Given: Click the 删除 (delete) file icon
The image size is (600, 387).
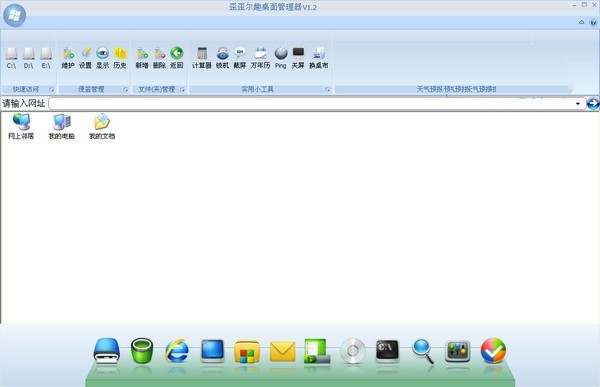Looking at the screenshot, I should (x=159, y=58).
